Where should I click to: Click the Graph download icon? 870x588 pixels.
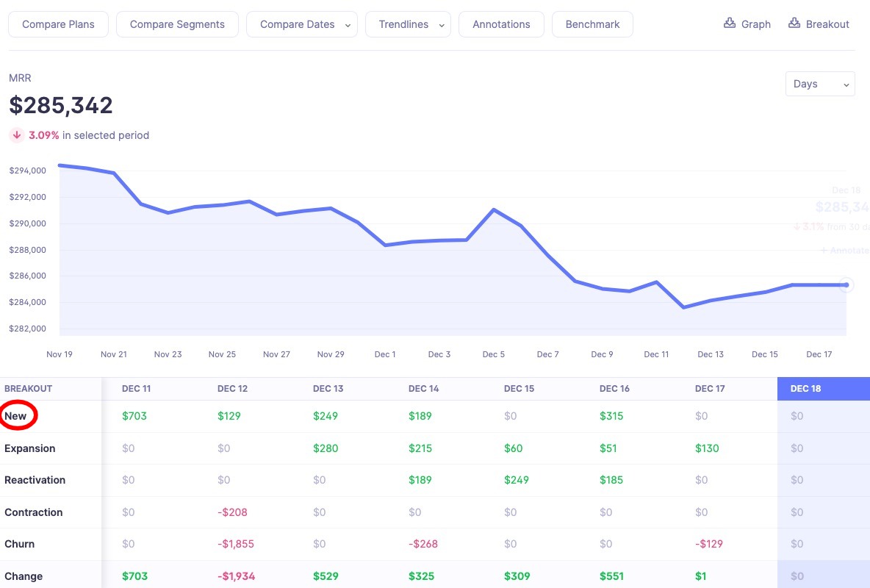coord(729,24)
